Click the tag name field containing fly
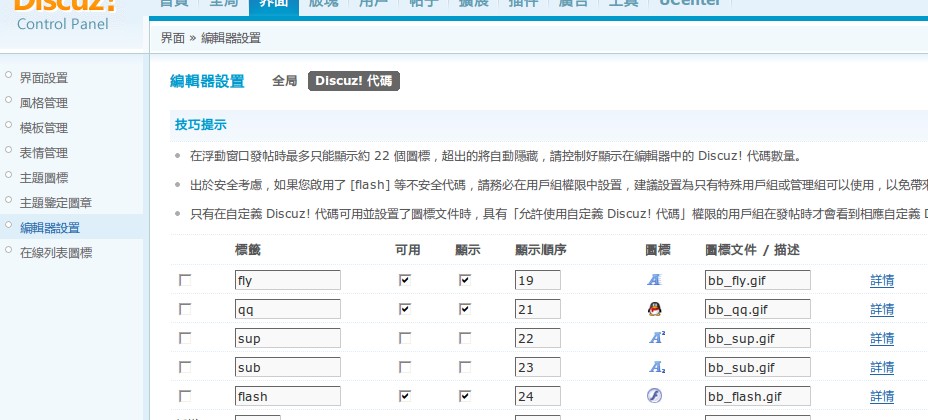 pos(288,280)
